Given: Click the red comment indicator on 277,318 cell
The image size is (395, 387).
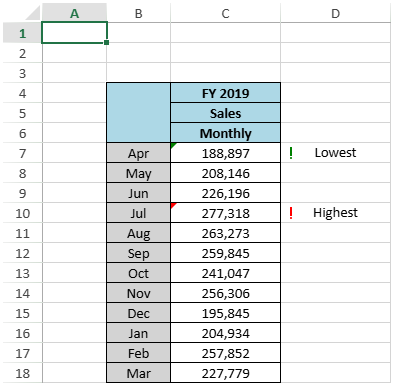Looking at the screenshot, I should coord(173,205).
